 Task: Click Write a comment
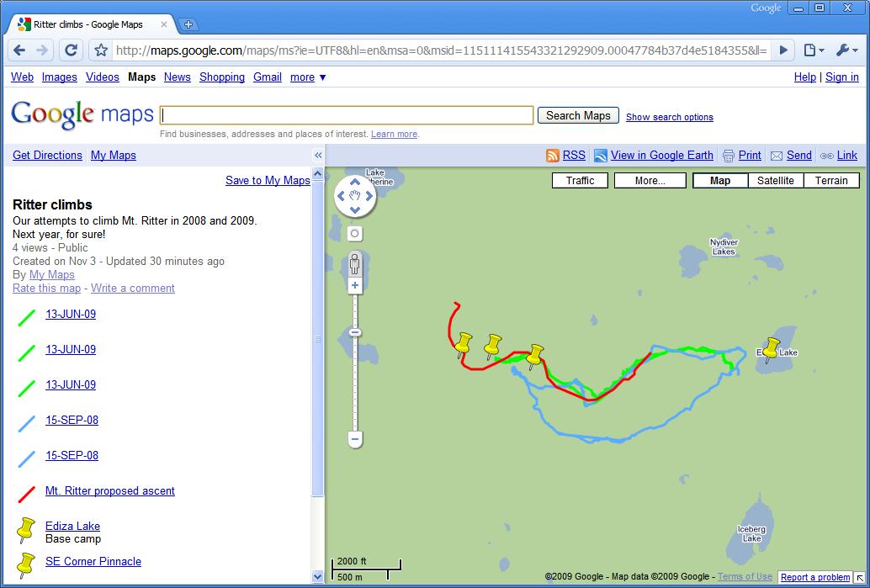[133, 288]
